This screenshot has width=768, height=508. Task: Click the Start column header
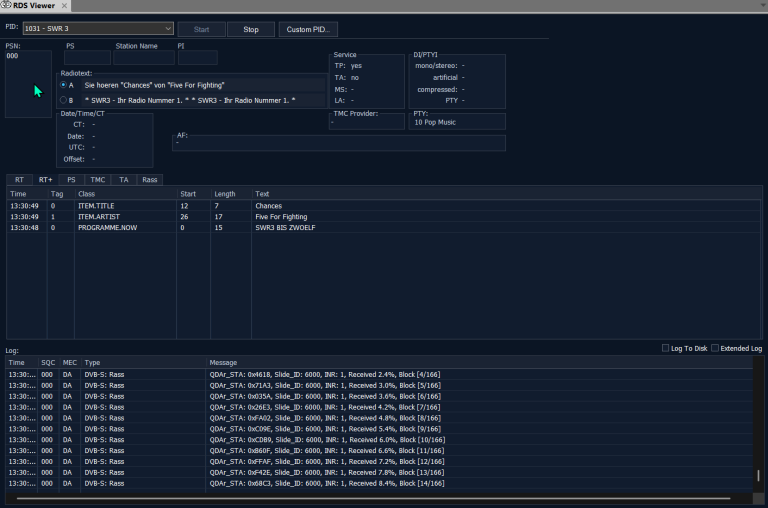[x=193, y=194]
